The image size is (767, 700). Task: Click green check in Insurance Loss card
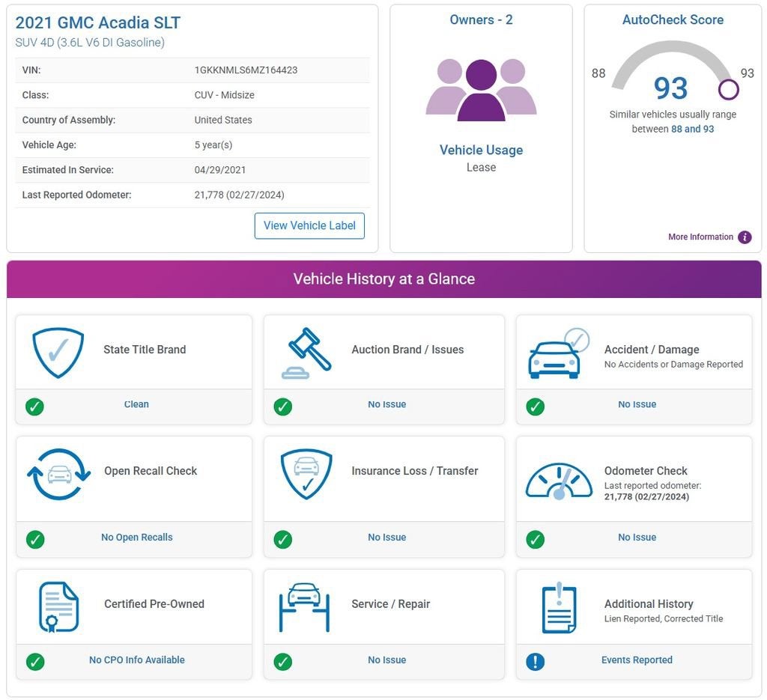[x=282, y=539]
